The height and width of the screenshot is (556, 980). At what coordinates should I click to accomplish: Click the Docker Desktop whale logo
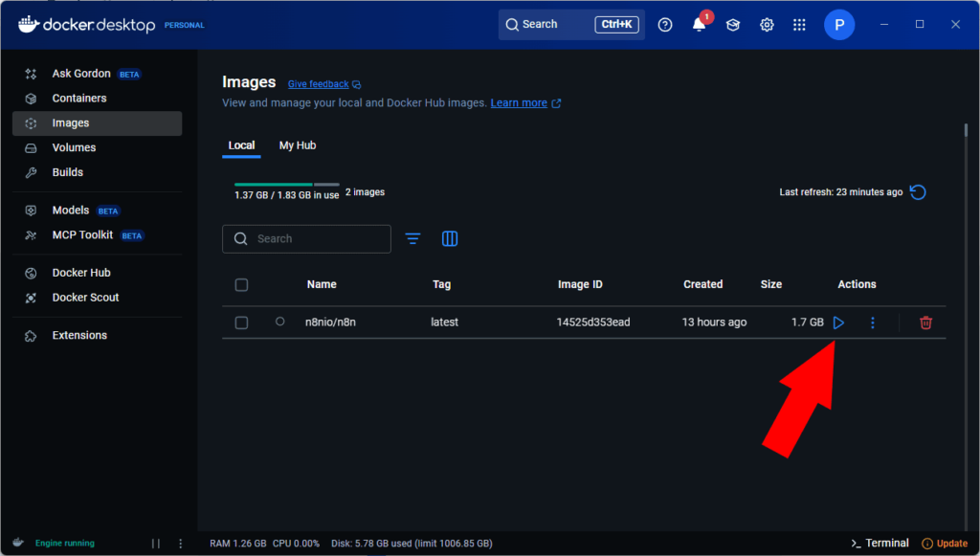[x=29, y=24]
